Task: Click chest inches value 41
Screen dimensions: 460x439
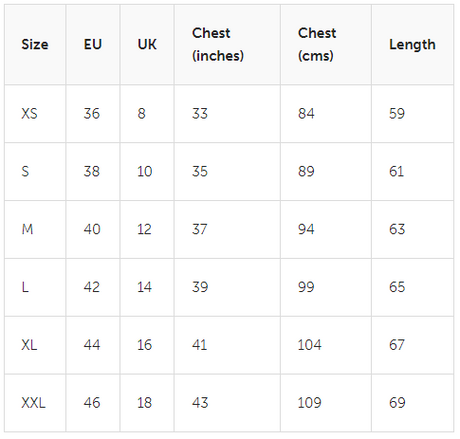Action: [x=199, y=345]
